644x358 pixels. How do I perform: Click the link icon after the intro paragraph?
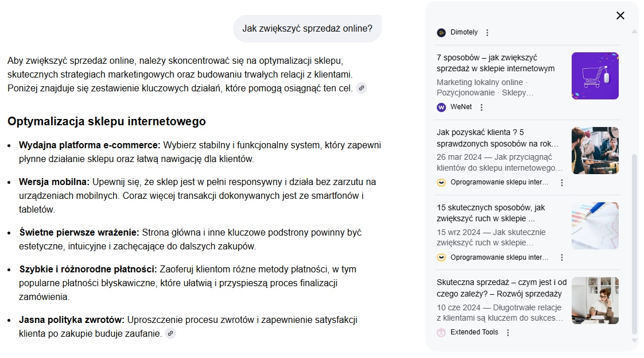[x=361, y=88]
